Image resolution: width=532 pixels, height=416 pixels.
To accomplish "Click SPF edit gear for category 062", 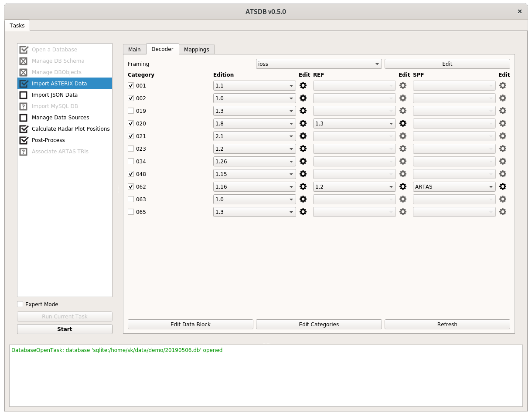I will (x=503, y=187).
